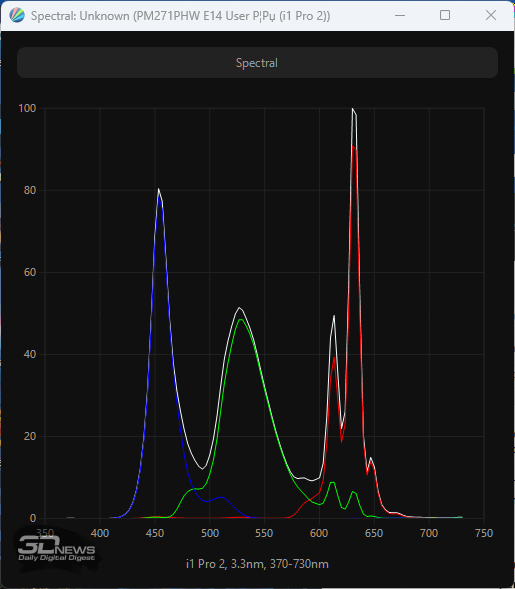Screen dimensions: 515x589
Task: Click the x-axis label 500
Action: pyautogui.click(x=210, y=533)
